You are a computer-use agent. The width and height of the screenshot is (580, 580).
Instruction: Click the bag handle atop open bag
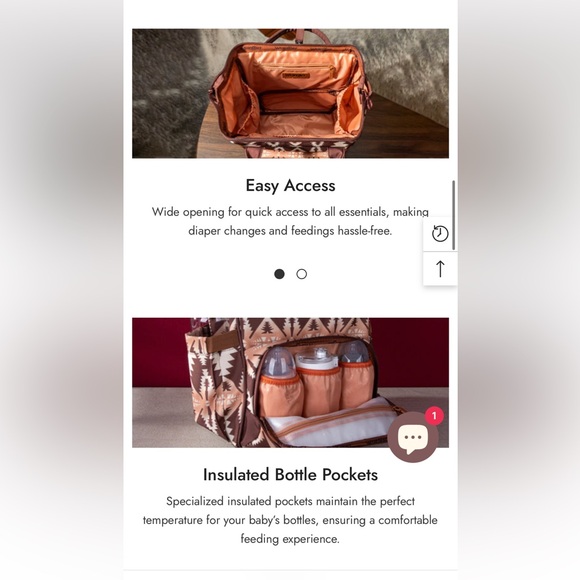pos(292,36)
